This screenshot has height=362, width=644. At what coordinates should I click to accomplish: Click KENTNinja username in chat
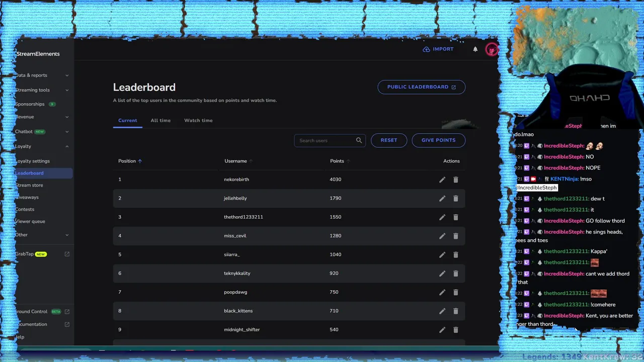[x=564, y=179]
